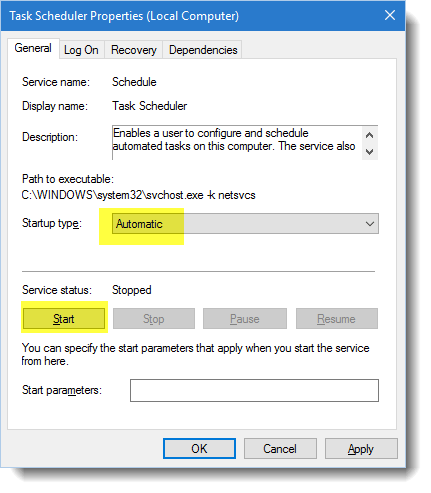Close the Task Scheduler Properties dialog
Viewport: 431px width, 493px height.
390,15
